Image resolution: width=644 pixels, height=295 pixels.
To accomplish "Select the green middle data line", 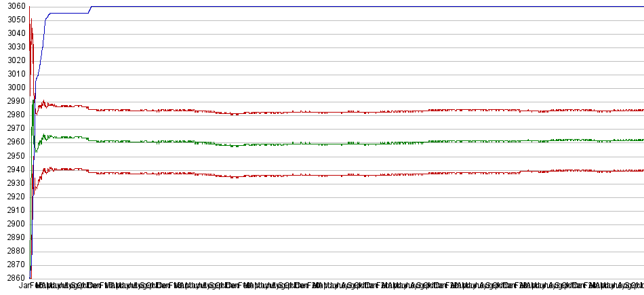I will 339,144.
